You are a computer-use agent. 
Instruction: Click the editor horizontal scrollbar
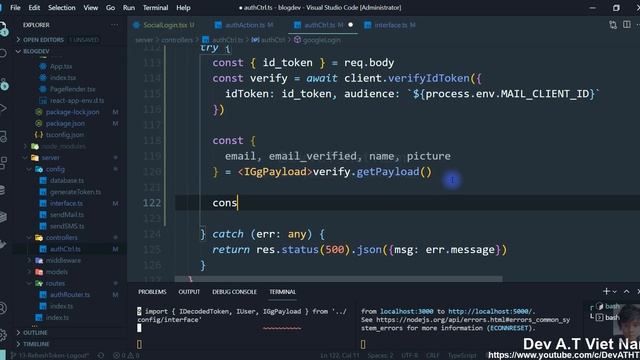pos(339,279)
